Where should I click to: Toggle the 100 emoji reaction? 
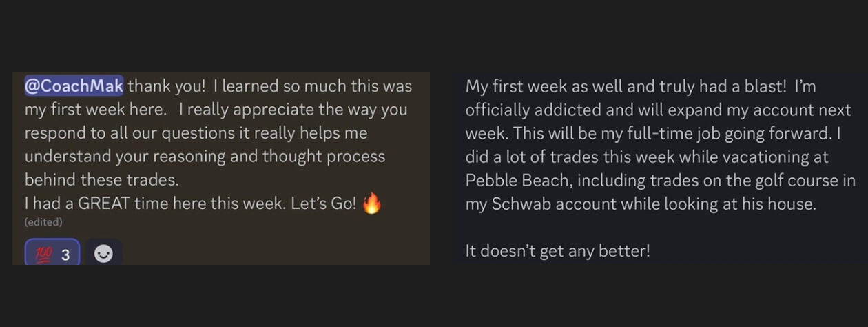click(x=52, y=254)
